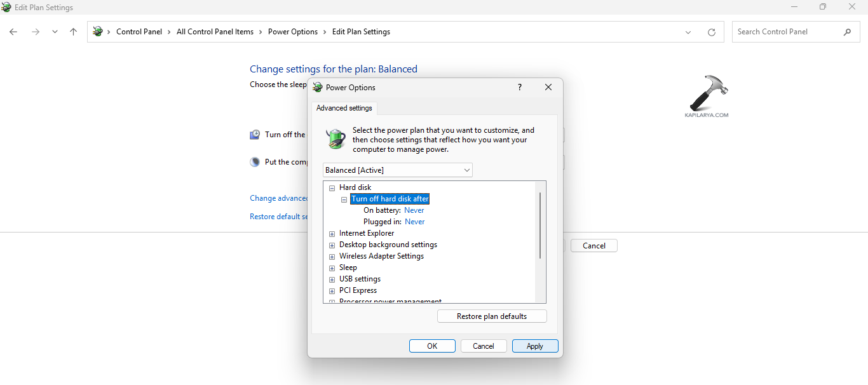Click the Up one level arrow
The image size is (868, 385).
point(73,31)
